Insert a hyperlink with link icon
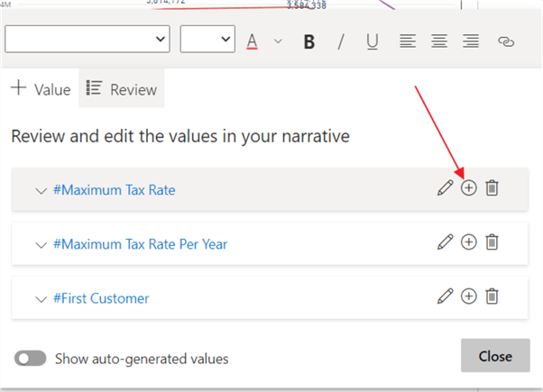 tap(506, 41)
